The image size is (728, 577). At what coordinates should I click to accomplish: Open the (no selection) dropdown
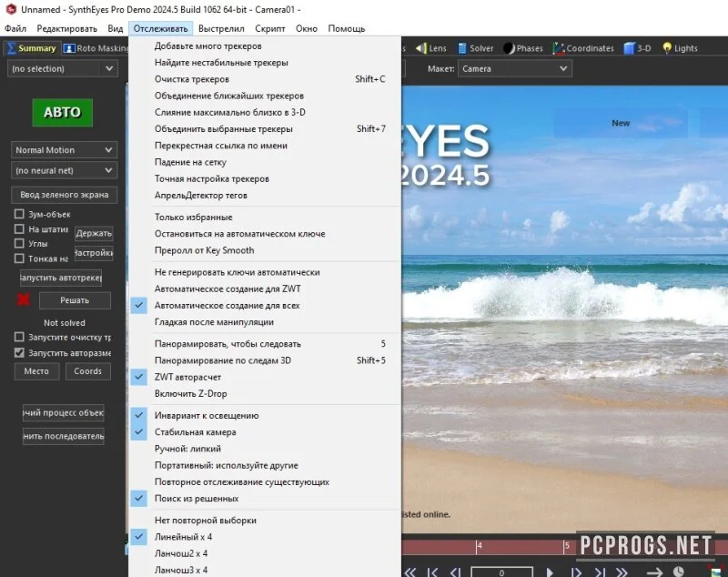62,68
